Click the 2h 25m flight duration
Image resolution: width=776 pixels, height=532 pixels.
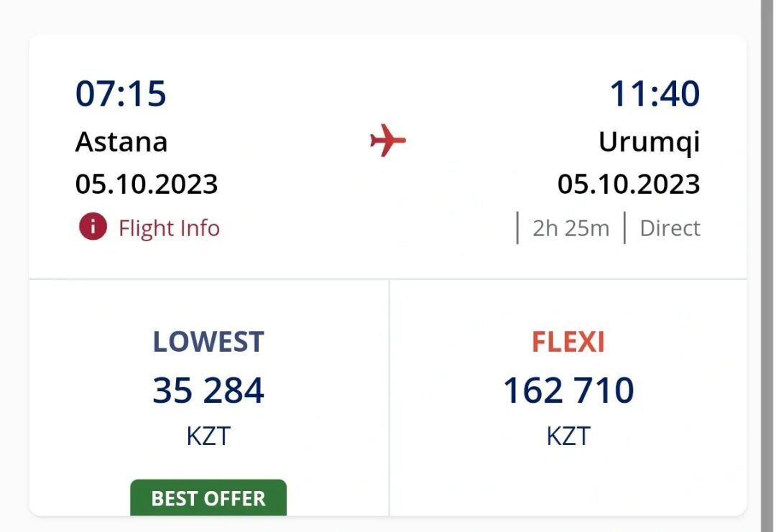point(571,228)
